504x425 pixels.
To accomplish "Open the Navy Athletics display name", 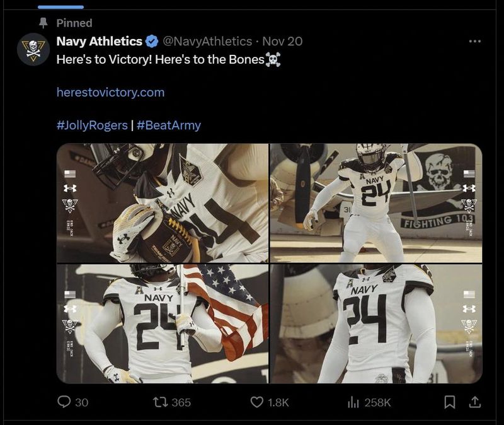I will (x=99, y=42).
